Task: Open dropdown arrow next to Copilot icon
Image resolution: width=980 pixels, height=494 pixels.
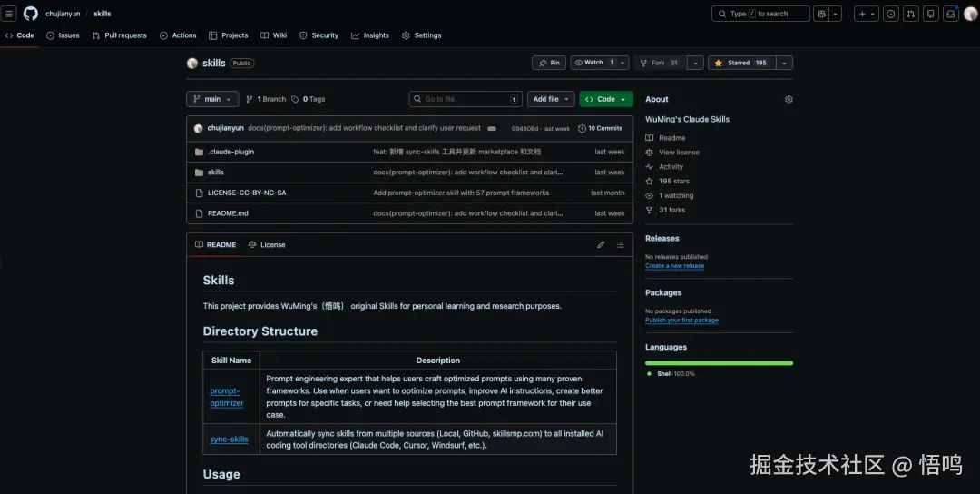Action: tap(836, 14)
